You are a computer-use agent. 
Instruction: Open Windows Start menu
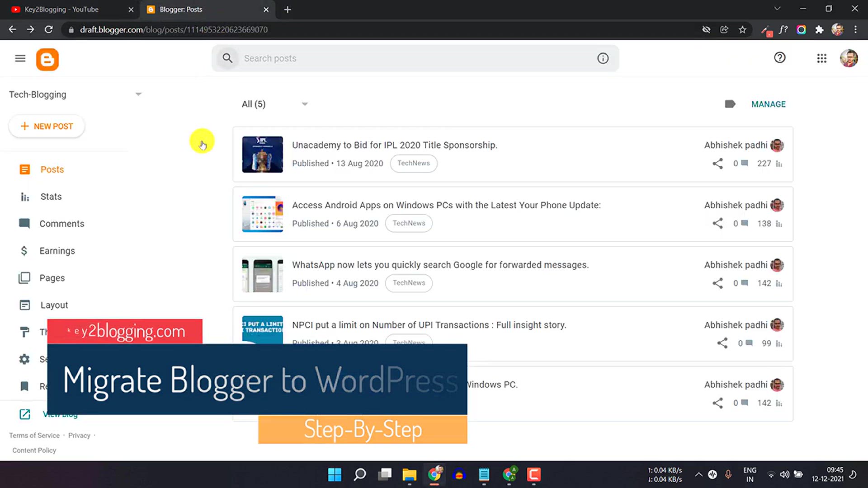coord(335,474)
